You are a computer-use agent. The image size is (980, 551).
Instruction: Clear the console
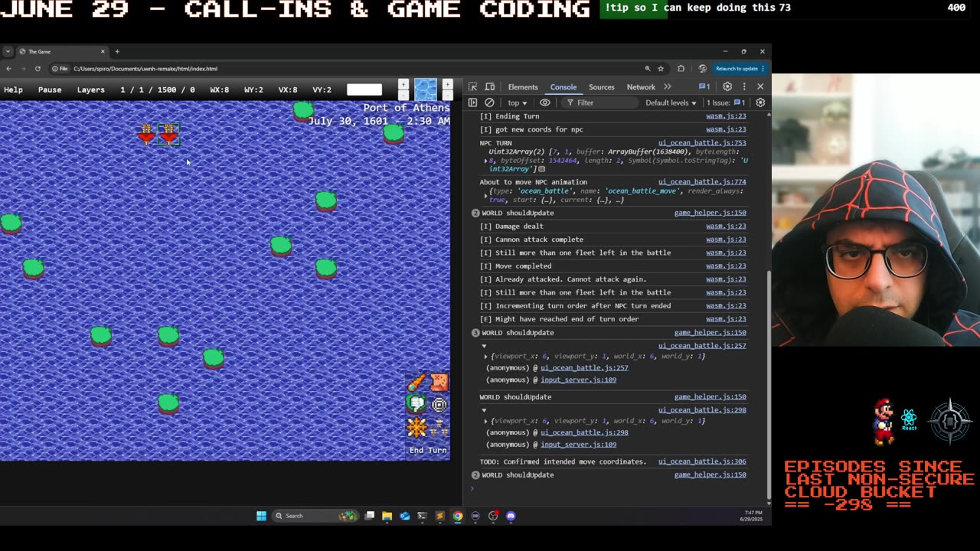pyautogui.click(x=490, y=103)
